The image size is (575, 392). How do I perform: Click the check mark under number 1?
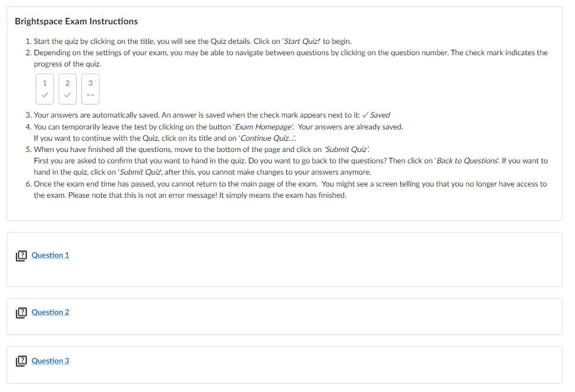point(45,96)
